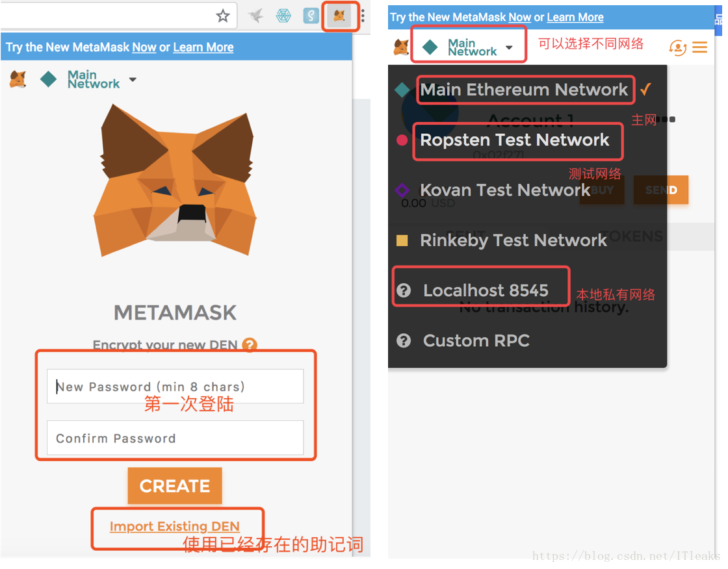Click the small fox logo in right panel header

coord(400,47)
